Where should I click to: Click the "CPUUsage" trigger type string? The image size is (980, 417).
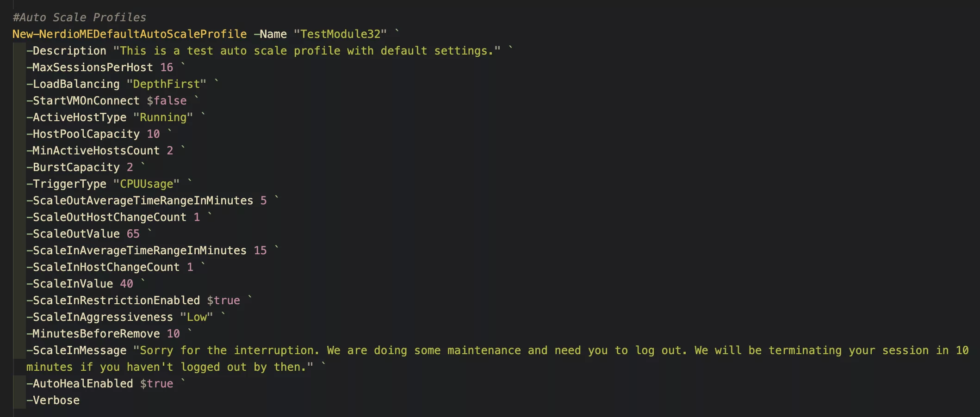(x=146, y=184)
